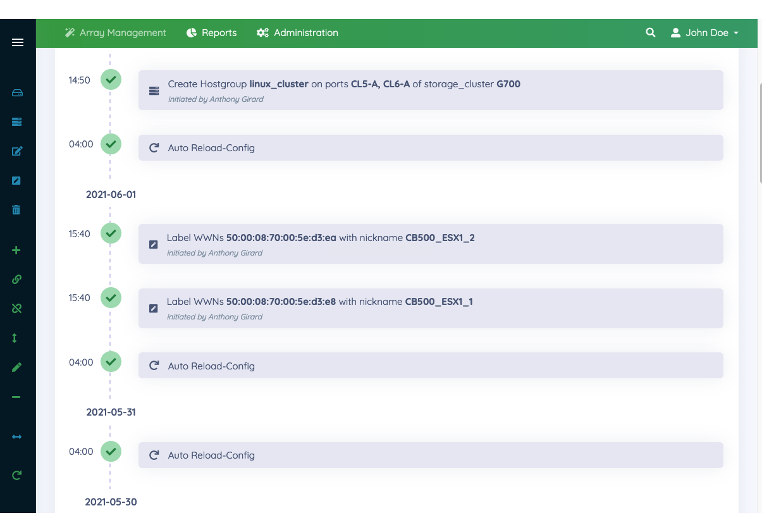
Task: Click the 2021-06-01 date marker
Action: pyautogui.click(x=111, y=195)
